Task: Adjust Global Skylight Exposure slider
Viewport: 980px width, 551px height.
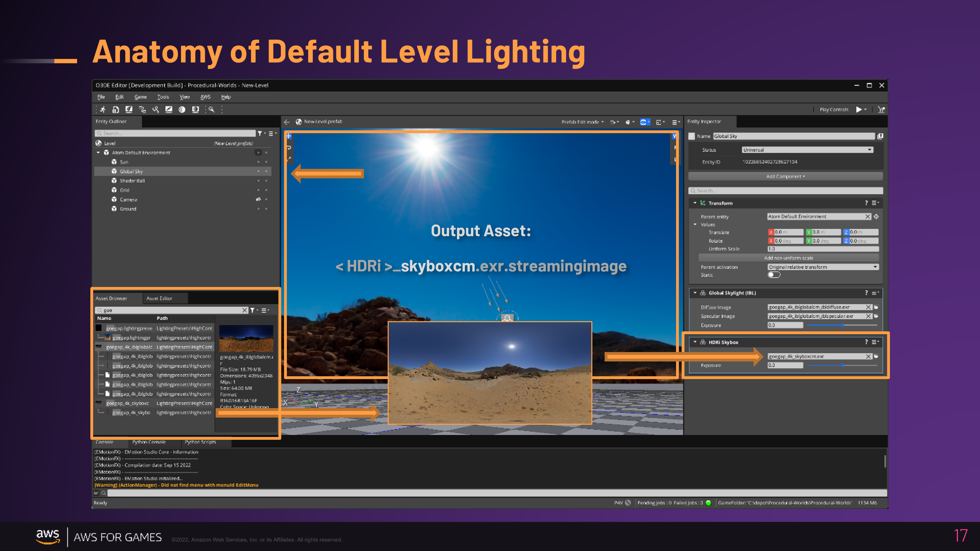Action: point(842,325)
